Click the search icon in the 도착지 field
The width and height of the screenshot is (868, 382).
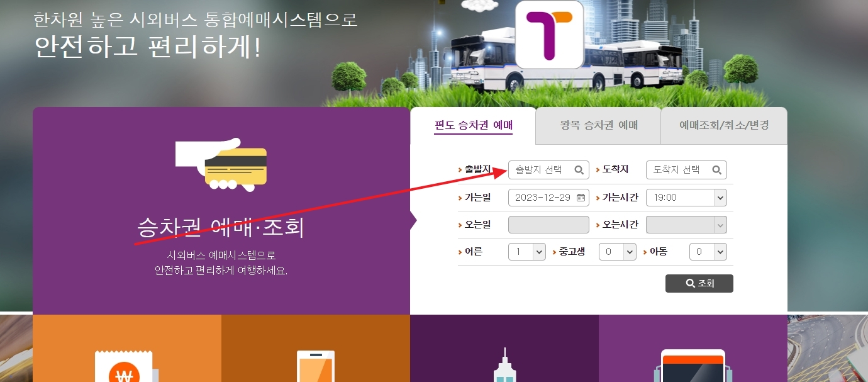(x=717, y=169)
